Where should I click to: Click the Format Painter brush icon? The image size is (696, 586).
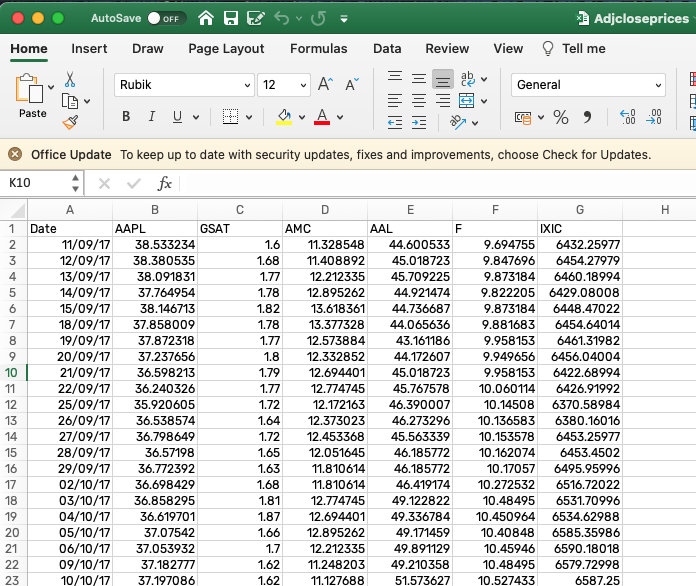(x=70, y=122)
